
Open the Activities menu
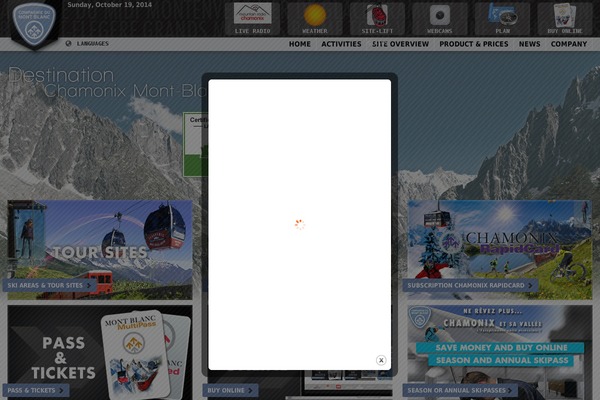point(341,44)
